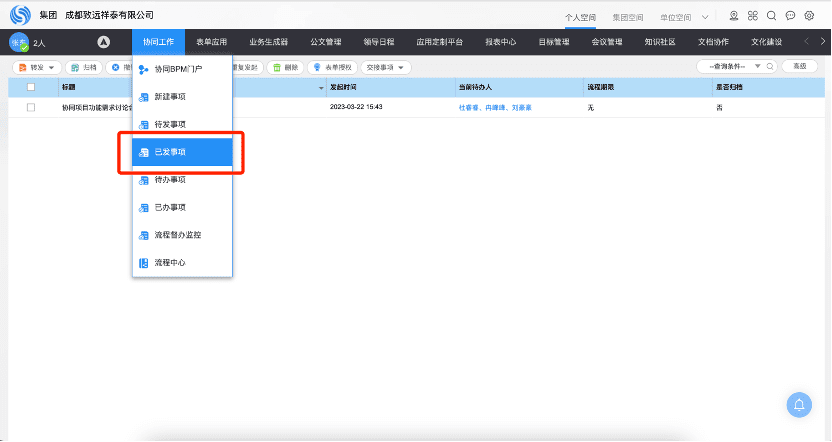This screenshot has width=832, height=442.
Task: Switch to 单位空间 space tab
Action: pos(675,18)
